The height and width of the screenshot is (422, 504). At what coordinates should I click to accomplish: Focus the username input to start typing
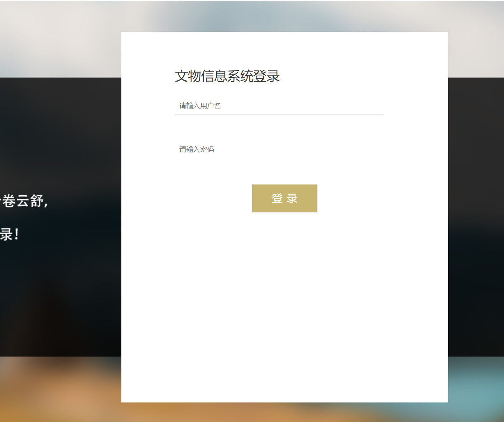279,106
